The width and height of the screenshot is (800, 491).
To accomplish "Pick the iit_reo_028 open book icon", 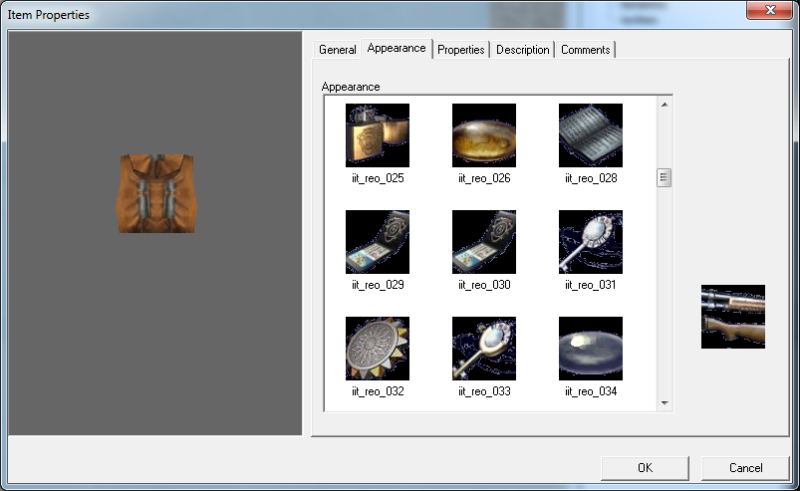I will 590,135.
